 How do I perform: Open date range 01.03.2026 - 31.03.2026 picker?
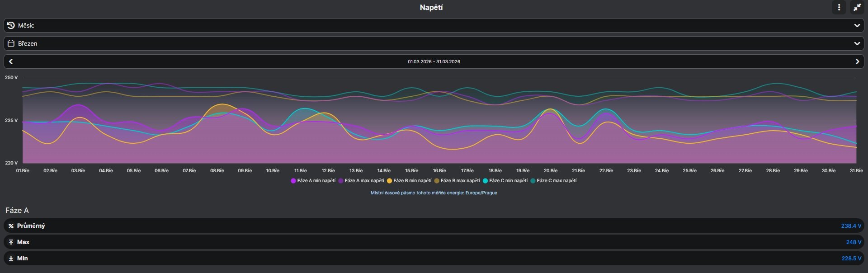434,61
